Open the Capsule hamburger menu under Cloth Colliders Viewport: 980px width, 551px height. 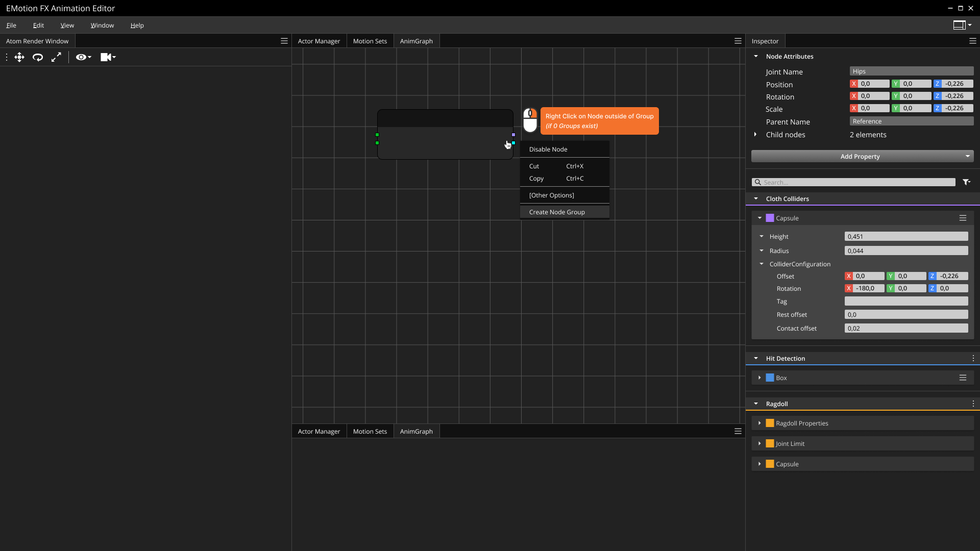963,218
